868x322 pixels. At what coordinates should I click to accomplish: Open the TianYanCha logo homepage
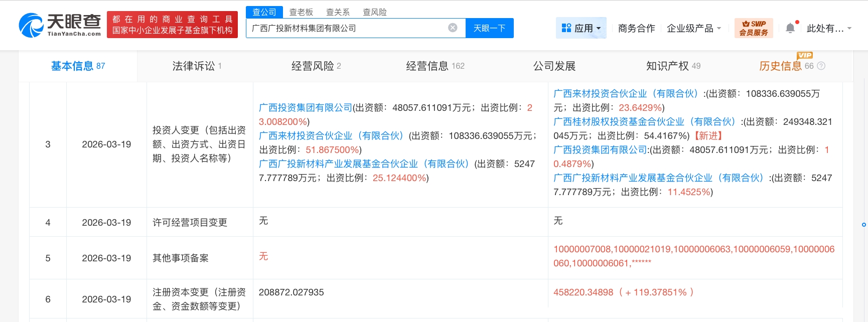[60, 25]
